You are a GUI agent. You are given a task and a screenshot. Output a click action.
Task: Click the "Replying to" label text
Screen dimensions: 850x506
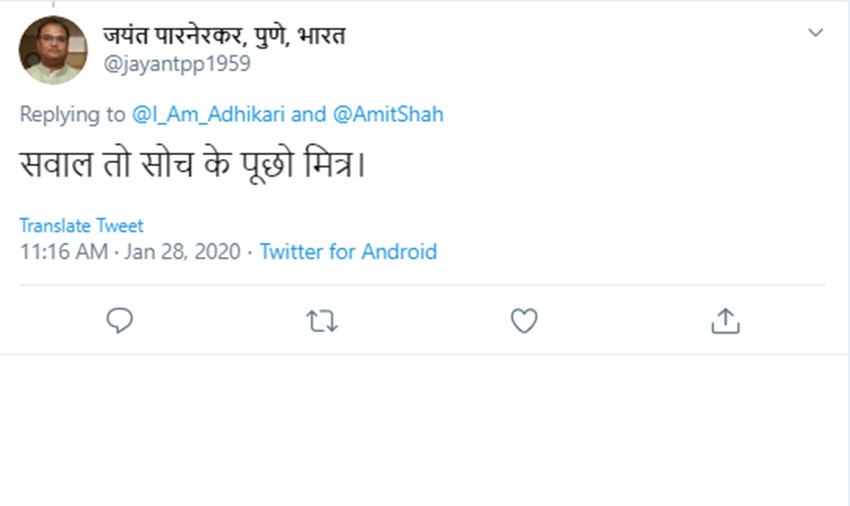73,114
